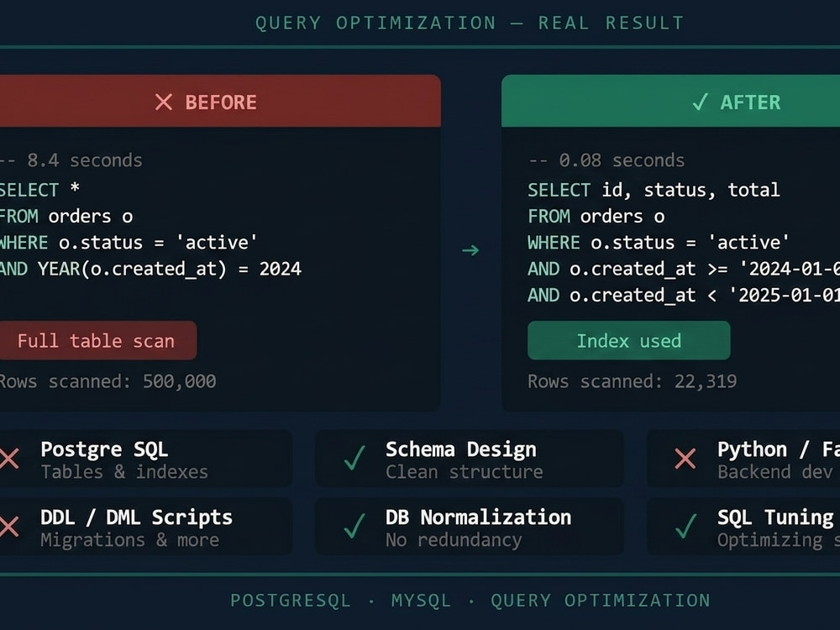840x630 pixels.
Task: Click the red X next to Postgre SQL
Action: click(9, 459)
